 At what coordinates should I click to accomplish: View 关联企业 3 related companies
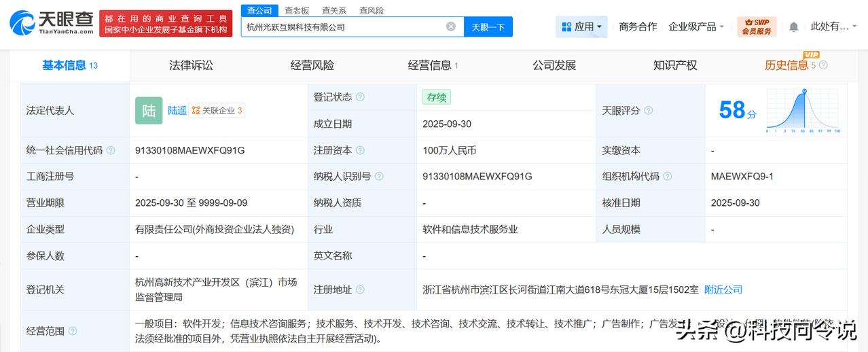point(217,110)
